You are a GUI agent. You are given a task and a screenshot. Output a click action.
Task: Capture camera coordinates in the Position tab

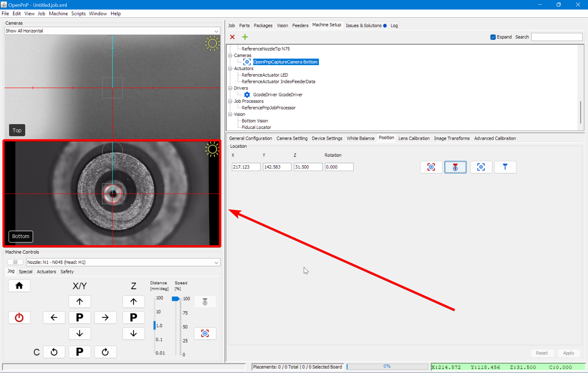point(431,167)
